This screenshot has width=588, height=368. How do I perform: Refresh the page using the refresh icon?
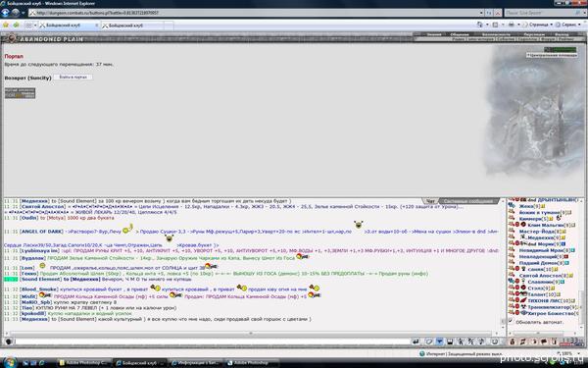point(489,13)
